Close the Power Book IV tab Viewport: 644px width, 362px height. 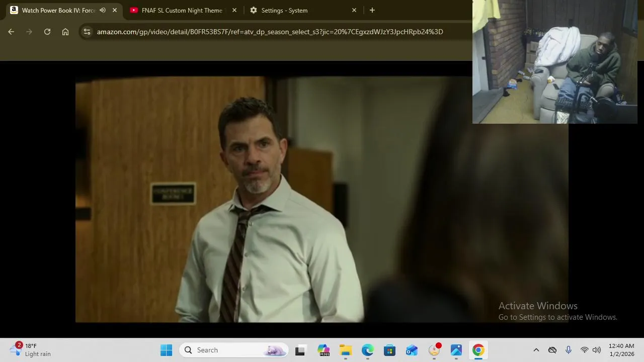115,10
